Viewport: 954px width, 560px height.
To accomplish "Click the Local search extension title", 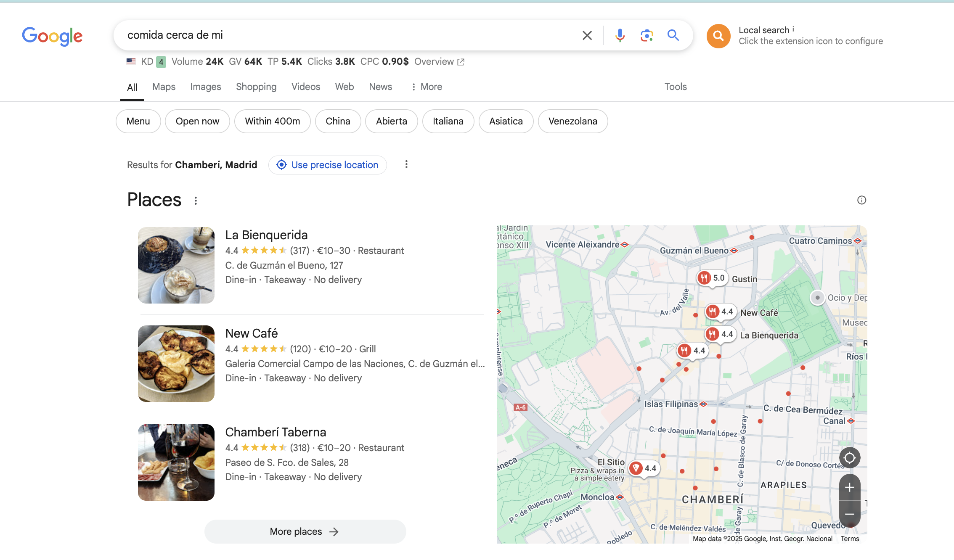I will tap(764, 30).
